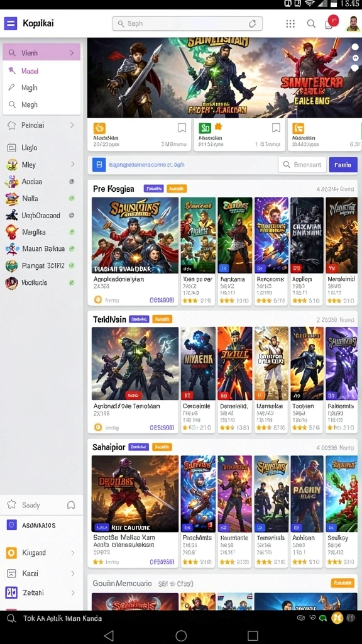
Task: Click the refresh icon inside search bar
Action: click(253, 24)
